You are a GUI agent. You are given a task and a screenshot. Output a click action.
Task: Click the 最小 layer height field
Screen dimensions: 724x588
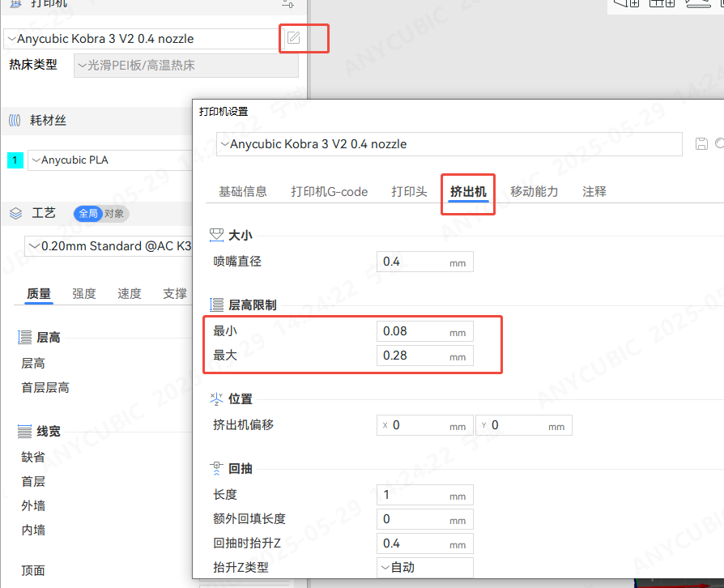425,331
